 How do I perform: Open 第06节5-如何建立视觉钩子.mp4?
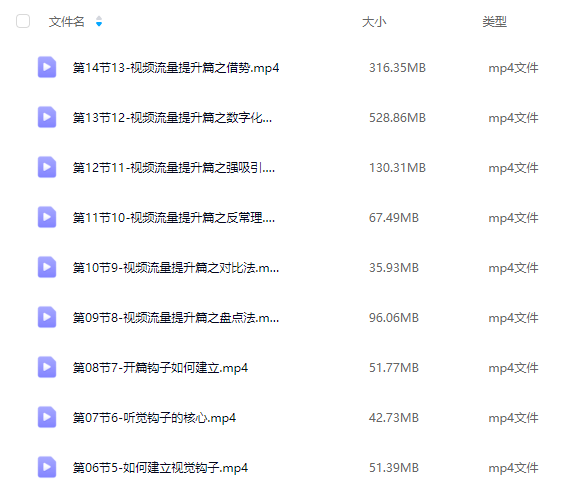[160, 468]
